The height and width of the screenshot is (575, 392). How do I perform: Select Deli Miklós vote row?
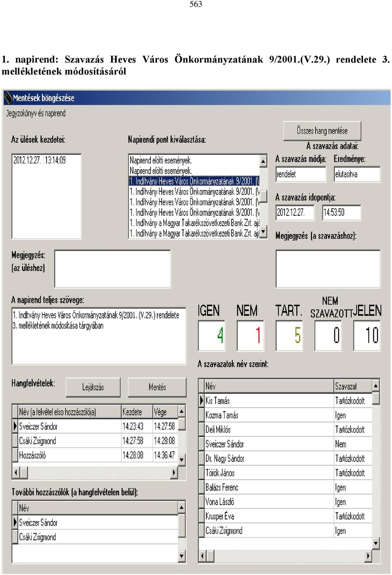[288, 430]
